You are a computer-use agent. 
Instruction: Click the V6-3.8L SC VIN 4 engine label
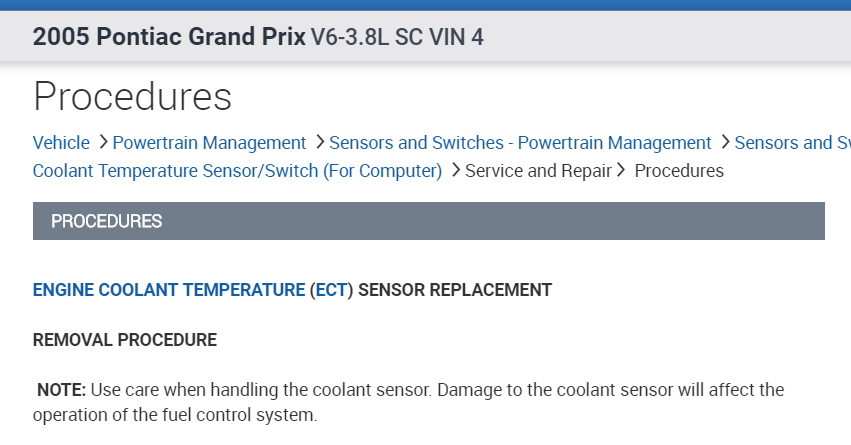(x=398, y=38)
